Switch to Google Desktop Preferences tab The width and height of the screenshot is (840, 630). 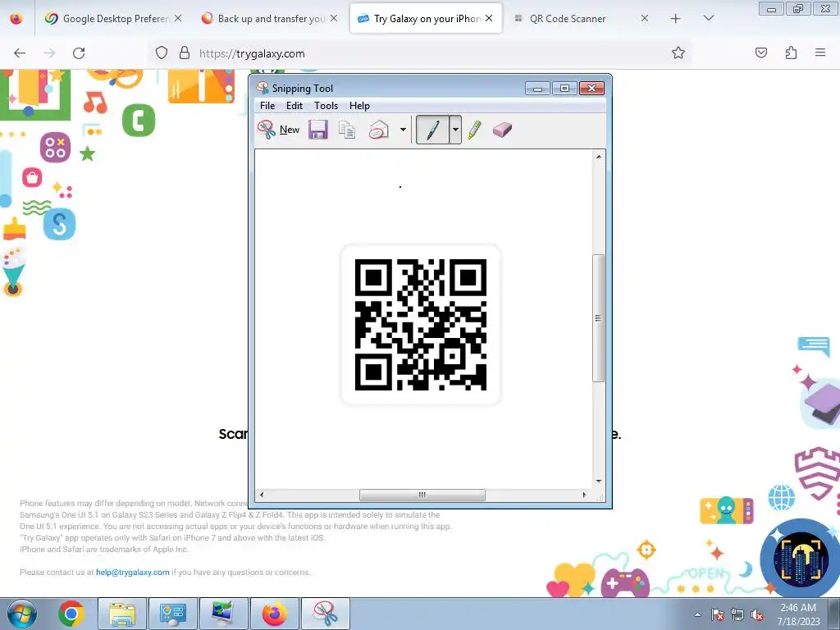coord(113,19)
